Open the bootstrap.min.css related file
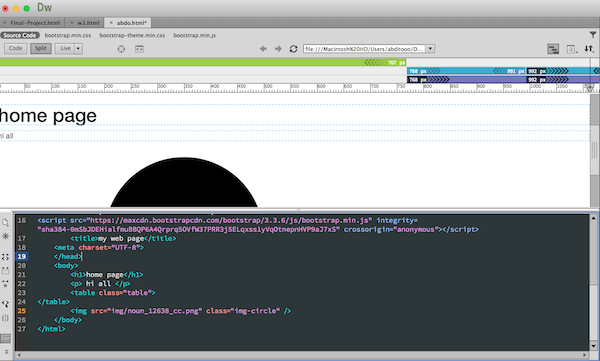The image size is (600, 361). click(68, 35)
